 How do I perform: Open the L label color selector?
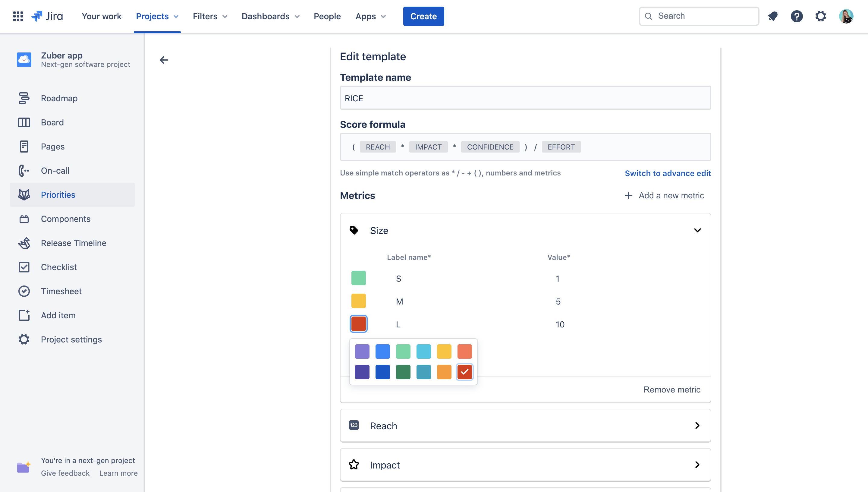[358, 324]
